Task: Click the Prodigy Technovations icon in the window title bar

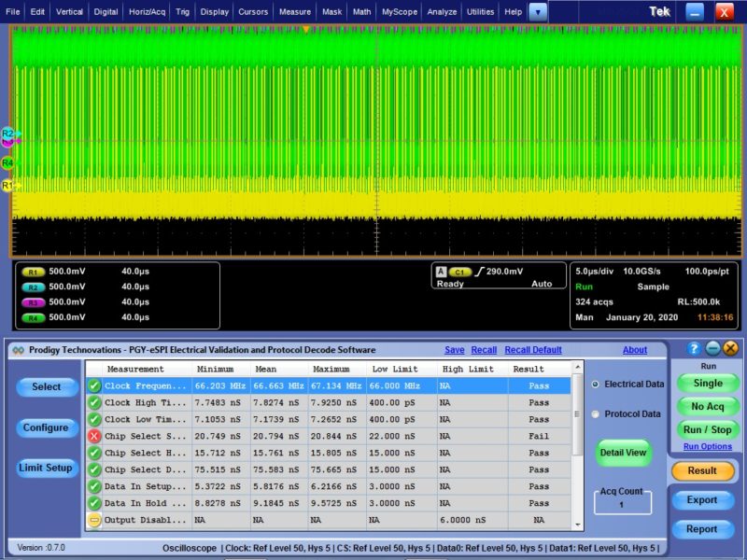Action: point(16,350)
